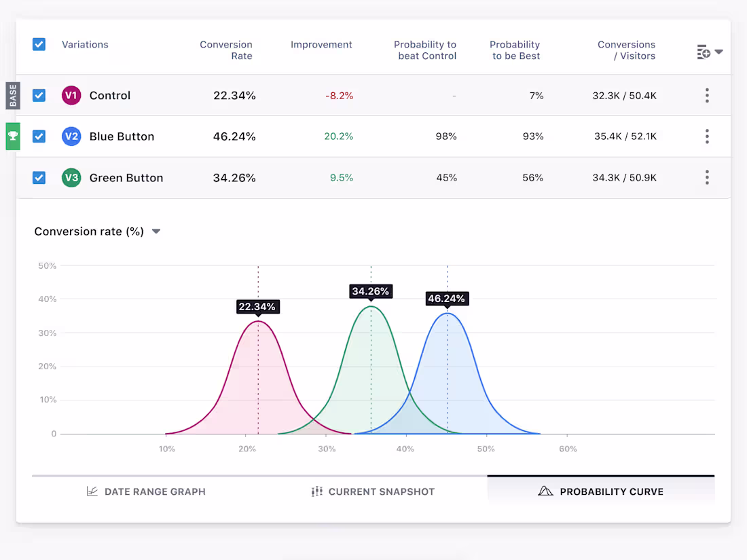The image size is (747, 560).
Task: Toggle the select-all Variations checkbox
Action: coord(39,43)
